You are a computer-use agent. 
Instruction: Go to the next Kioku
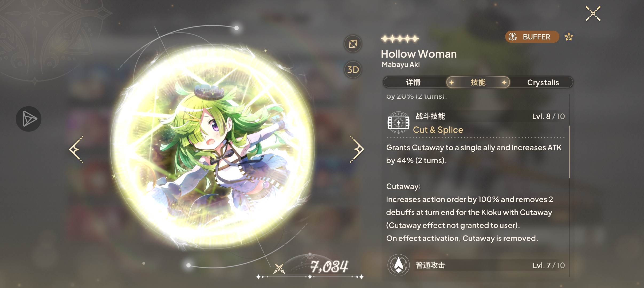357,149
